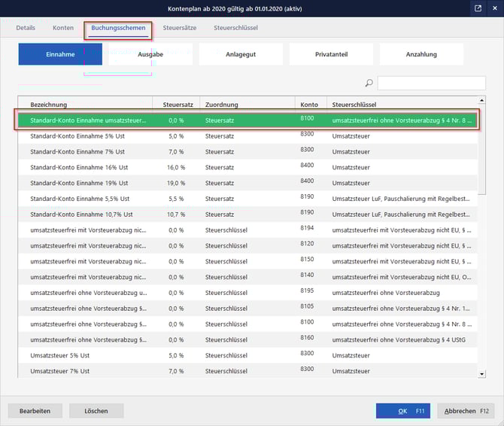The height and width of the screenshot is (426, 504).
Task: Open the Steuersätze tab
Action: (179, 28)
